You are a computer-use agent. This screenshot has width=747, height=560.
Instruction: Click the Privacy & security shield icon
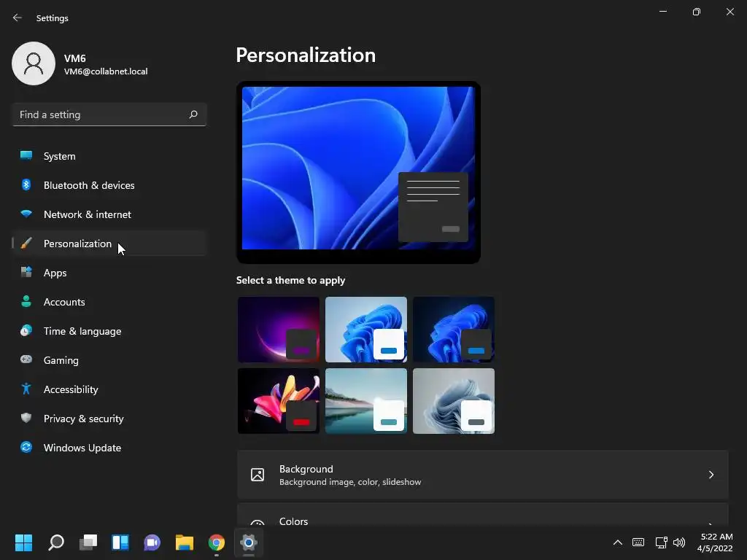click(26, 418)
